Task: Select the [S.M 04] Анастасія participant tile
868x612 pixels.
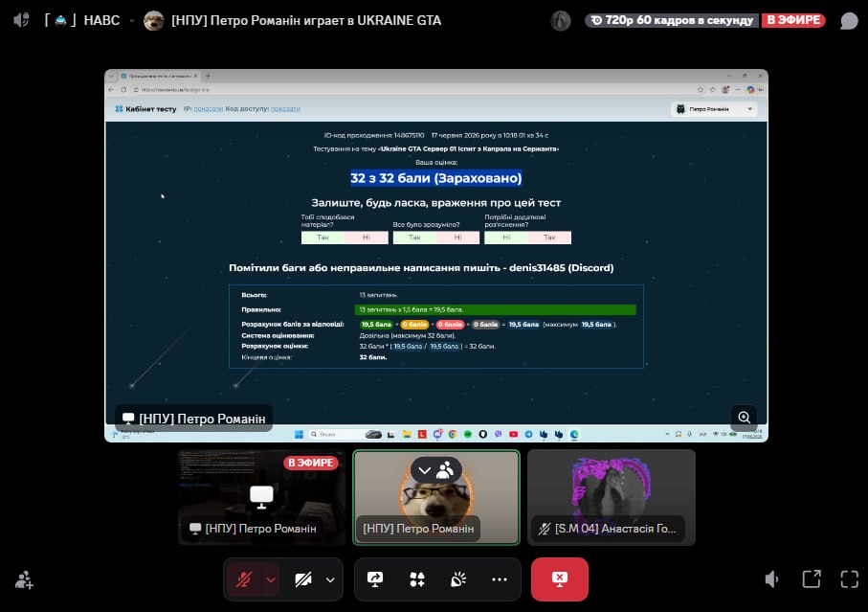Action: tap(612, 497)
